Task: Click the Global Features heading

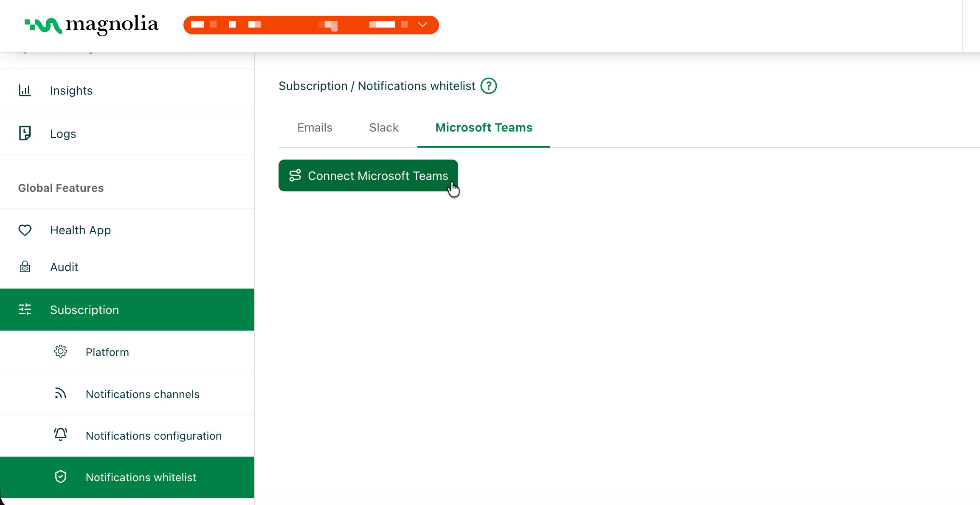Action: click(x=61, y=188)
